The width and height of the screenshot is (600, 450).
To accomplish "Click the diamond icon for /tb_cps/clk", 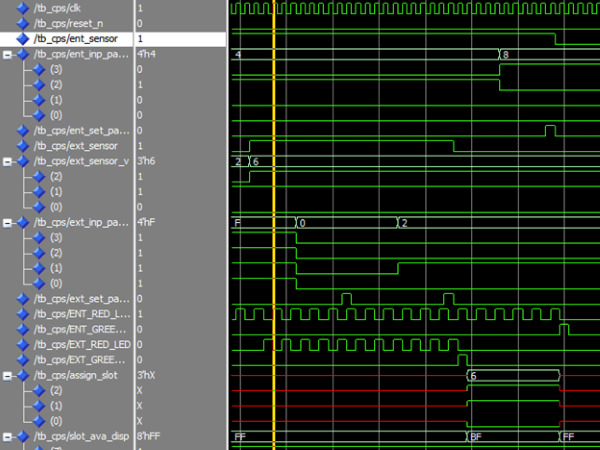I will (23, 8).
